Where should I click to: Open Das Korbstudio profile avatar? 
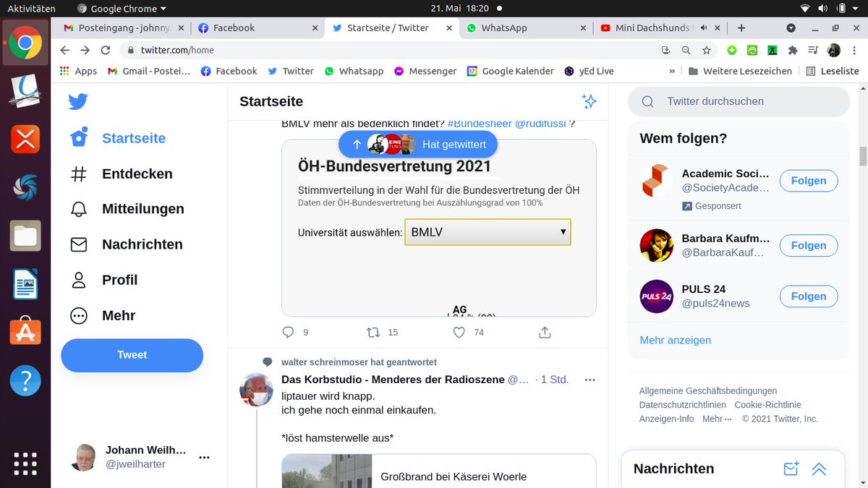(256, 390)
